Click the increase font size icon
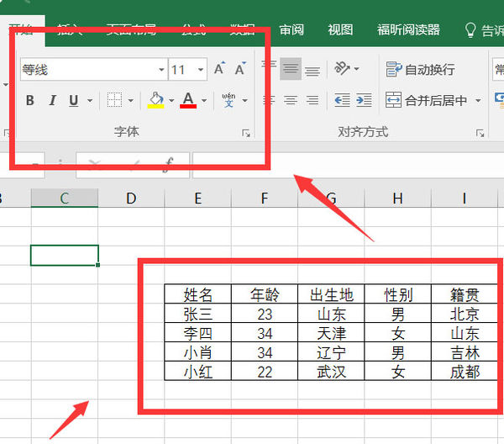 coord(219,70)
